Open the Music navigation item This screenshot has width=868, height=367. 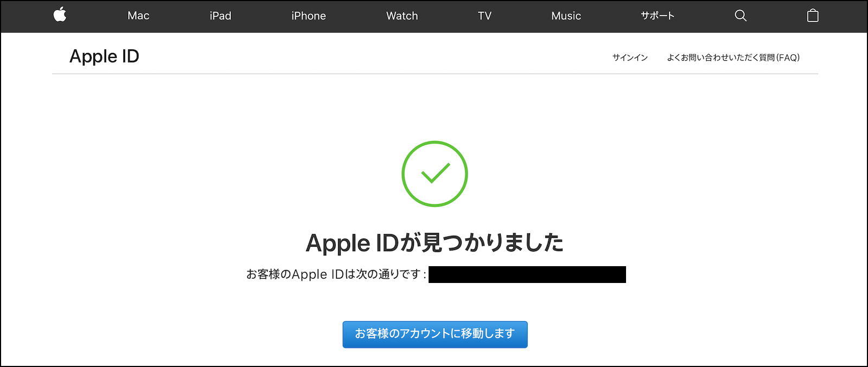(566, 16)
